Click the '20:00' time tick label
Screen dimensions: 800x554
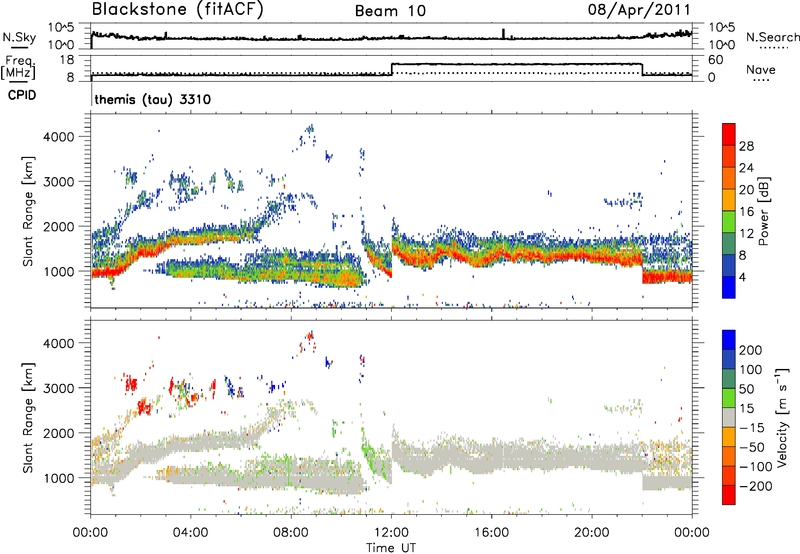[592, 533]
